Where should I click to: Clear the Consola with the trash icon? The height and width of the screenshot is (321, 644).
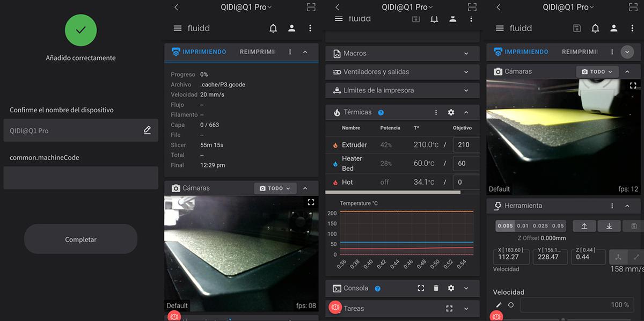pos(436,288)
